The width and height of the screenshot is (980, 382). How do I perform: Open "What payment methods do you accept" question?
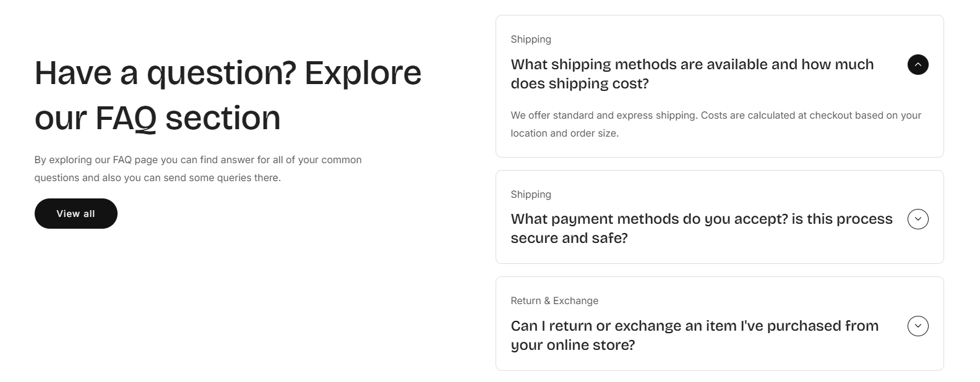point(701,219)
